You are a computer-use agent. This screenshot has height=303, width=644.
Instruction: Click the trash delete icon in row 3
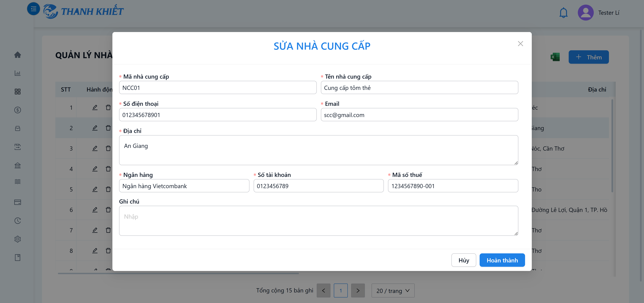point(108,148)
